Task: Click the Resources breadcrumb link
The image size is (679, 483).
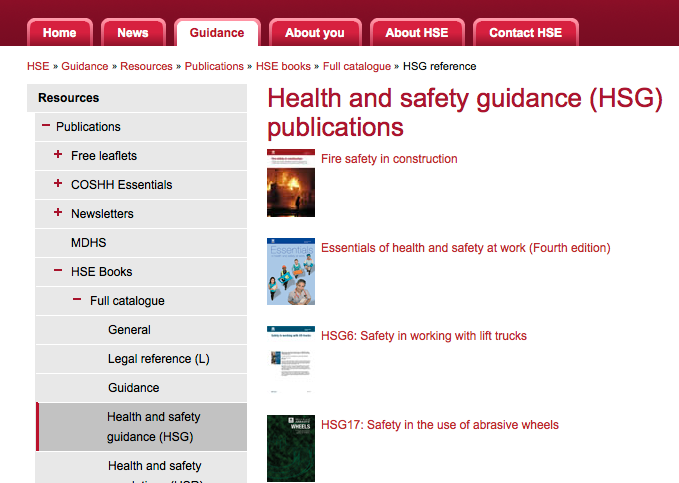Action: coord(146,66)
